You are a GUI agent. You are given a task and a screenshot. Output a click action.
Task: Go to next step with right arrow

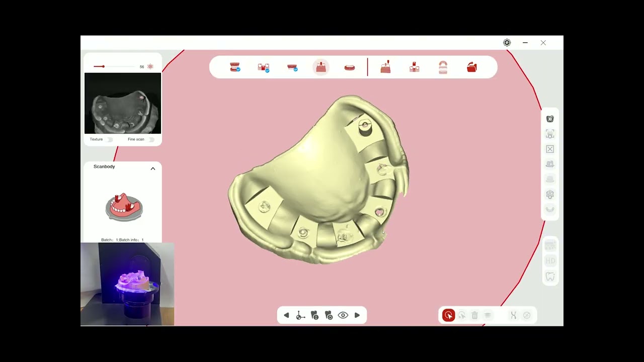[x=357, y=315]
